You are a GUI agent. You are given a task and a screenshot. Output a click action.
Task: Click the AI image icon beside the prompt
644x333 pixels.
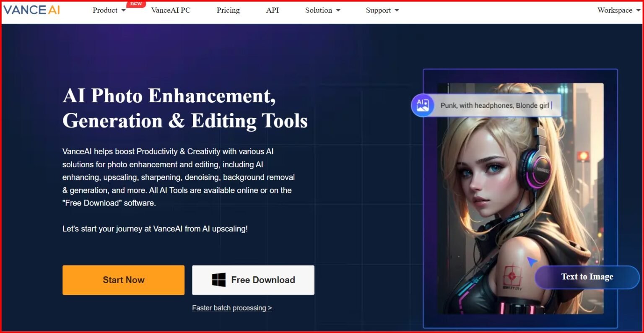423,105
